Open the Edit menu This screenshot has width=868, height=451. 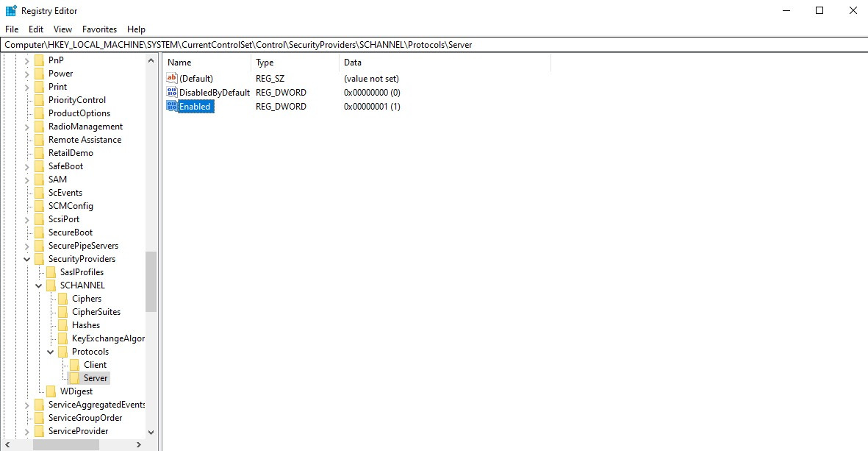(x=36, y=29)
